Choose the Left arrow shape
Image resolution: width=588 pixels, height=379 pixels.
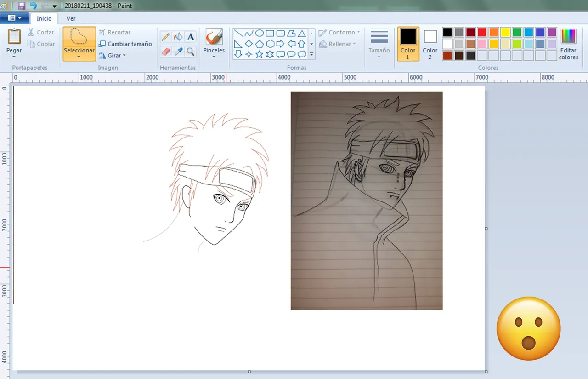click(x=291, y=44)
